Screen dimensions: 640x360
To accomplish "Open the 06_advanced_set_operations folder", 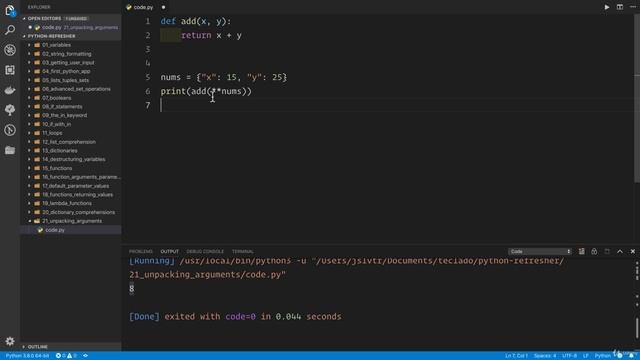I will [71, 89].
